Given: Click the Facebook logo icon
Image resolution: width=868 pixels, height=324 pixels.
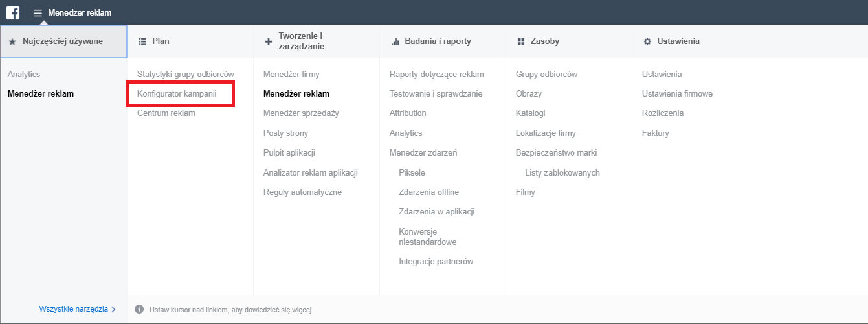Looking at the screenshot, I should (x=12, y=12).
